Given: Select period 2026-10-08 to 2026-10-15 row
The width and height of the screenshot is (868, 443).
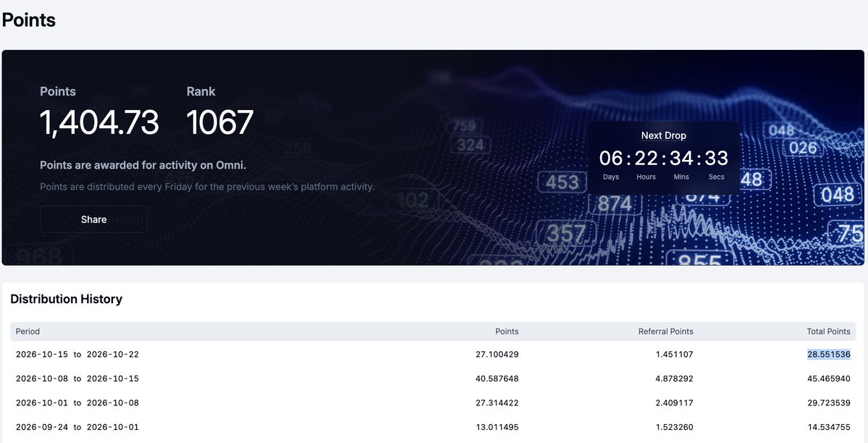Looking at the screenshot, I should [x=433, y=379].
